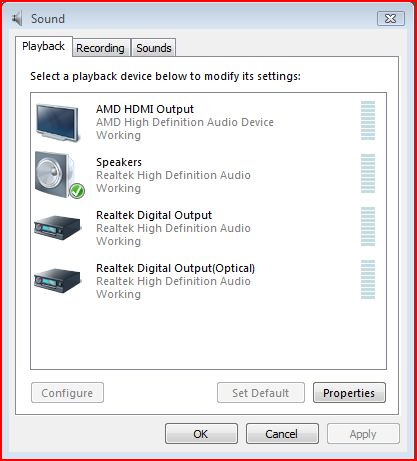Click the Realtek Digital Output(Optical) device icon
This screenshot has height=461, width=417.
pyautogui.click(x=58, y=281)
